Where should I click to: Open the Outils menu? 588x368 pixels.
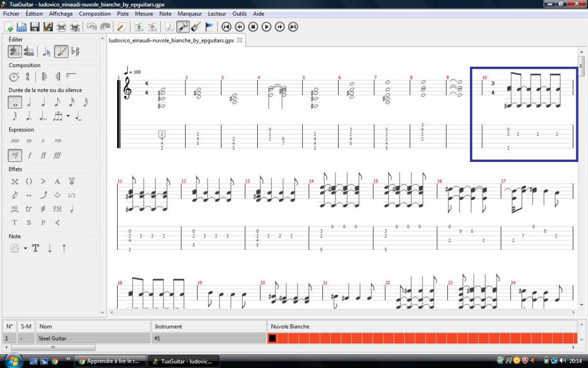[x=240, y=14]
